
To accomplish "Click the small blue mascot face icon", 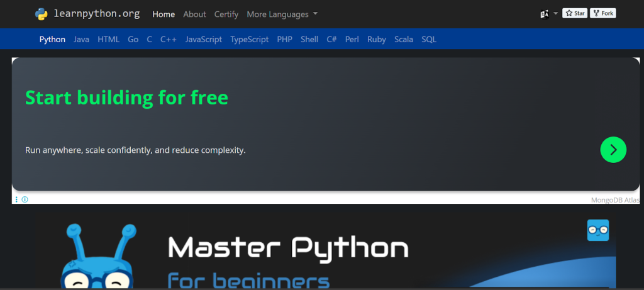I will [x=597, y=230].
